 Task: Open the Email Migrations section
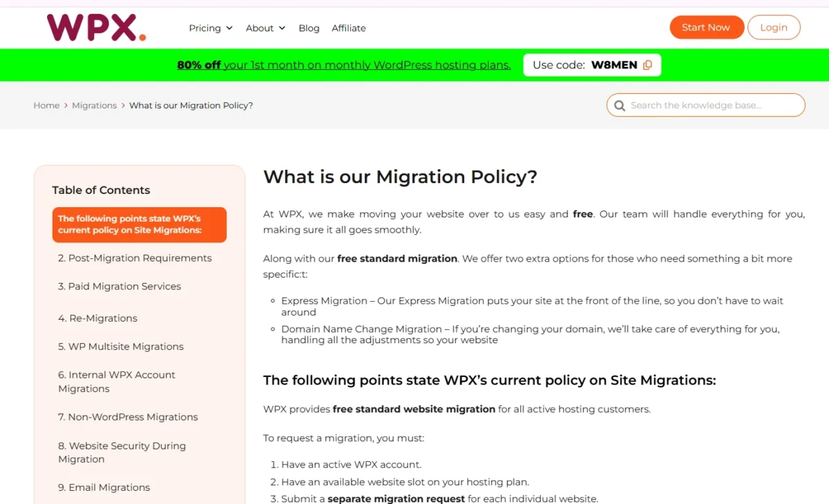104,487
